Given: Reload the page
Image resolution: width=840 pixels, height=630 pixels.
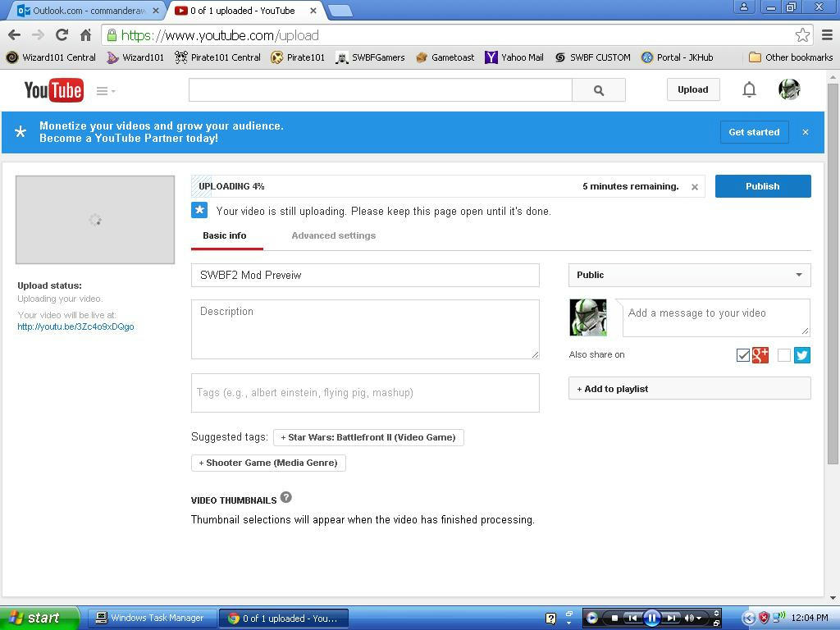Looking at the screenshot, I should coord(62,35).
